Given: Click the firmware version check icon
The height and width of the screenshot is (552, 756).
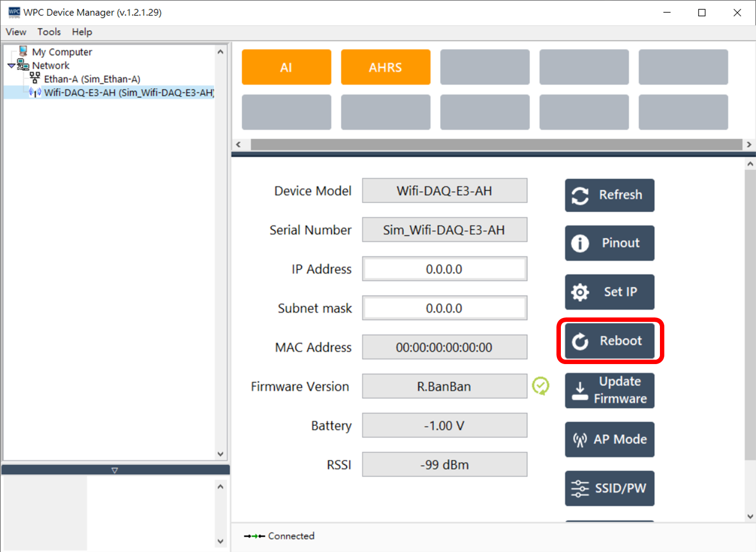Looking at the screenshot, I should pos(540,386).
